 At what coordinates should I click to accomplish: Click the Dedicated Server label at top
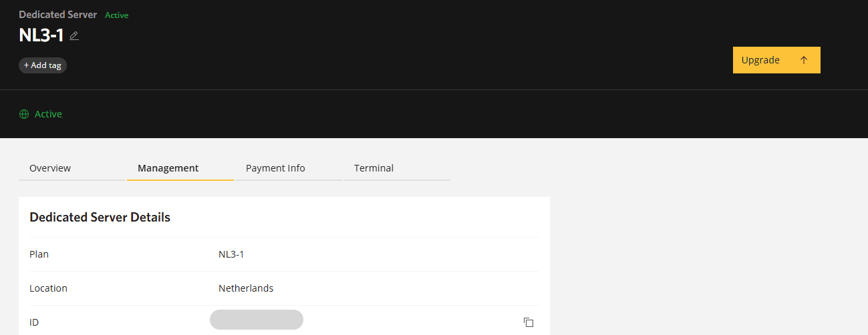click(x=57, y=15)
